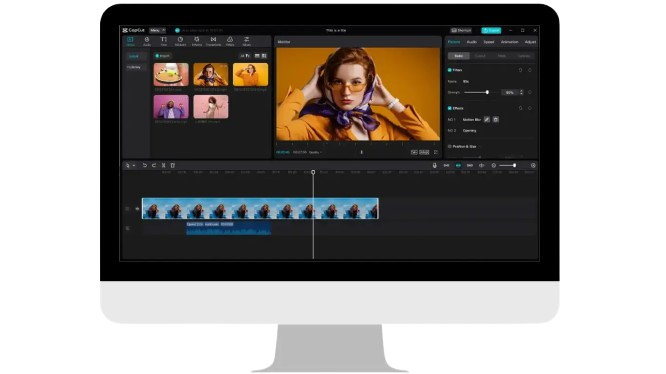Viewport: 666px width, 374px height.
Task: Split the clip with the split icon
Action: [x=163, y=165]
